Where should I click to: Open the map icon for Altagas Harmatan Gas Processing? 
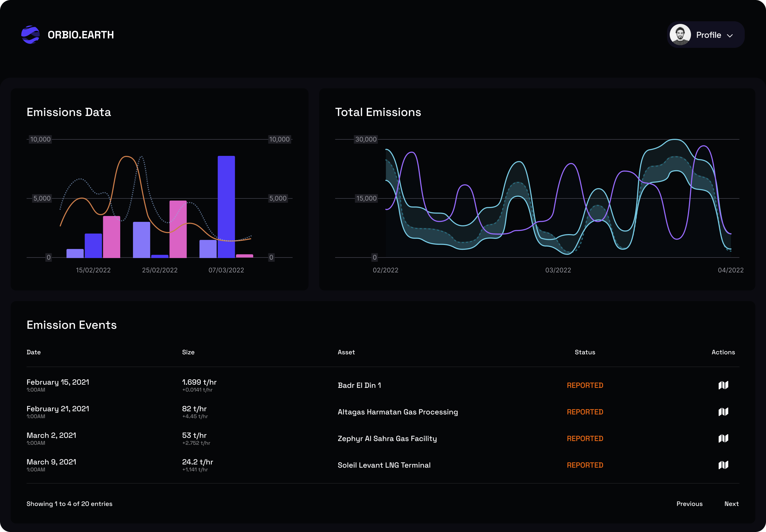[723, 412]
